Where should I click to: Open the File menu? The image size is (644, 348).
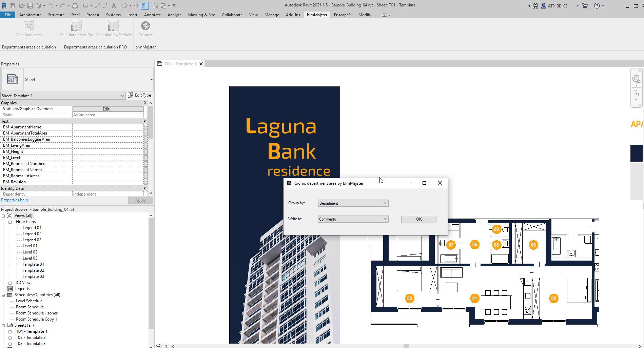click(x=7, y=15)
